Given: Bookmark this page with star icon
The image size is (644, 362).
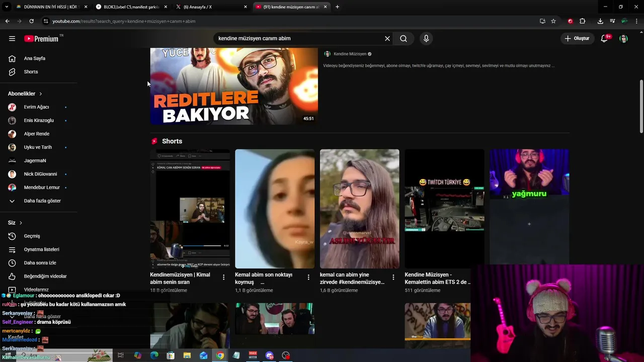Looking at the screenshot, I should (553, 21).
